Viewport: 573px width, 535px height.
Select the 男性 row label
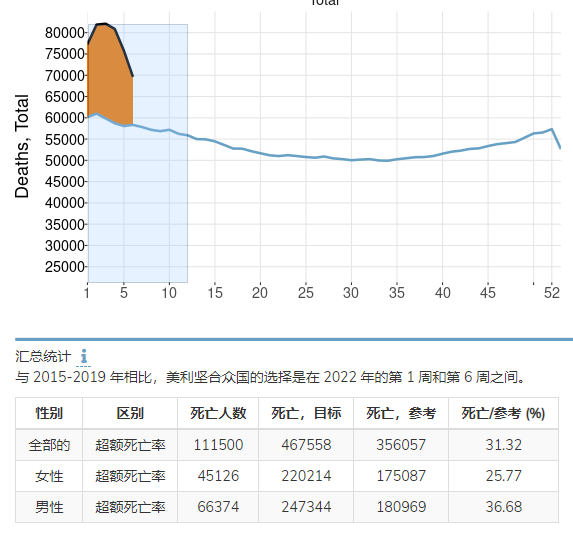pyautogui.click(x=49, y=507)
